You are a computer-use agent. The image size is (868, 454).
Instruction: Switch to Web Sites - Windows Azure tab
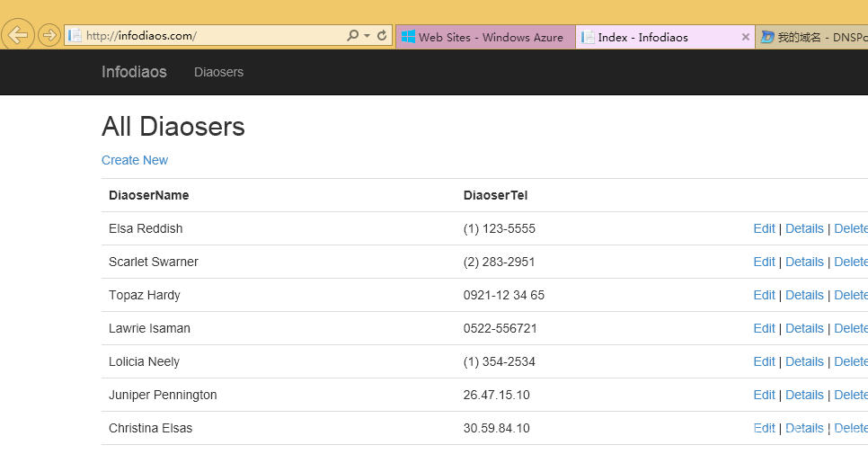pyautogui.click(x=490, y=37)
